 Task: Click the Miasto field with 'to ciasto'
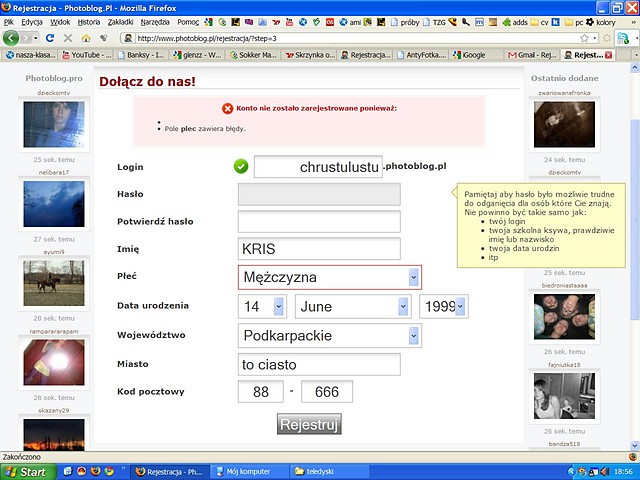319,364
